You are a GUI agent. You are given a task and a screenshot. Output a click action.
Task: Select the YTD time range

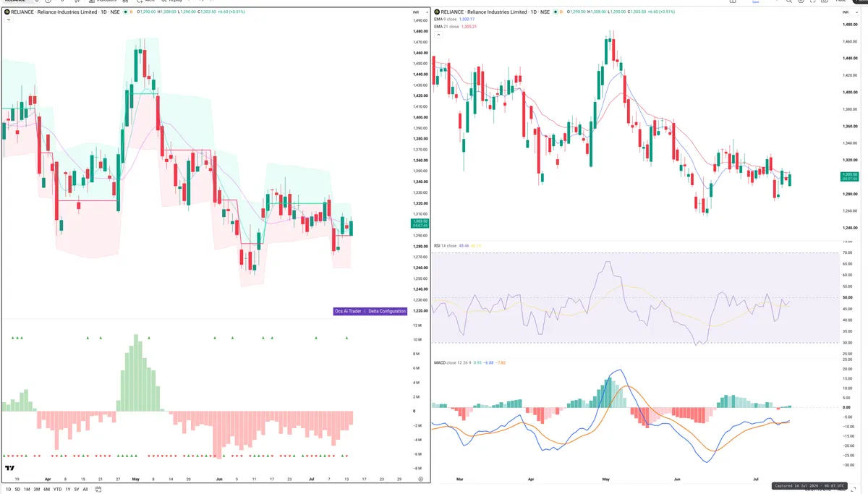57,490
